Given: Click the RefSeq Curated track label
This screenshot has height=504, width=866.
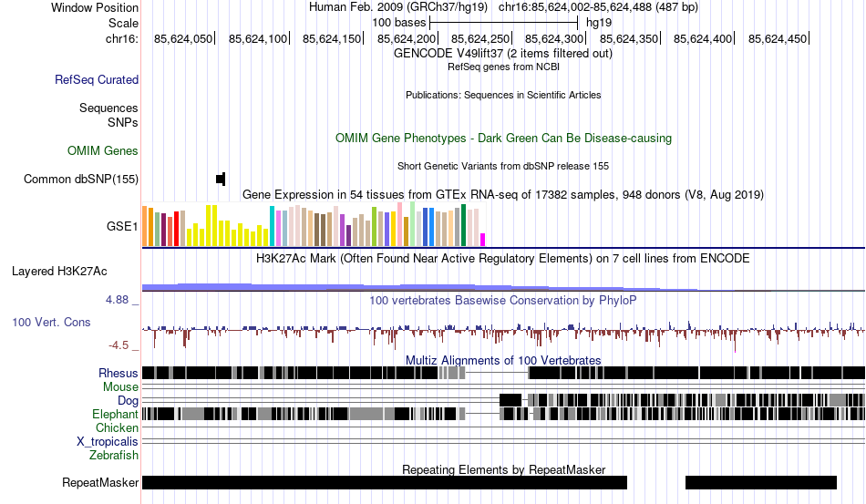Looking at the screenshot, I should coord(97,79).
